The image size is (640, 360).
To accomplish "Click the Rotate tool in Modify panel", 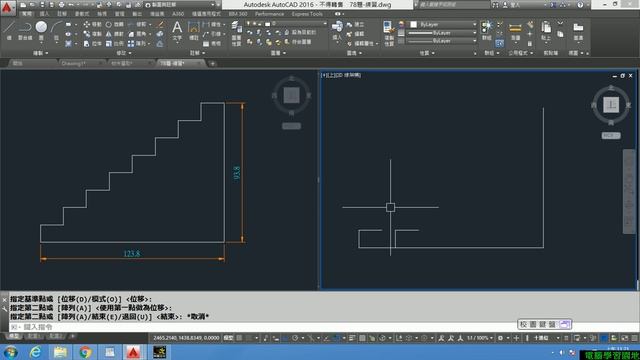I will click(114, 25).
